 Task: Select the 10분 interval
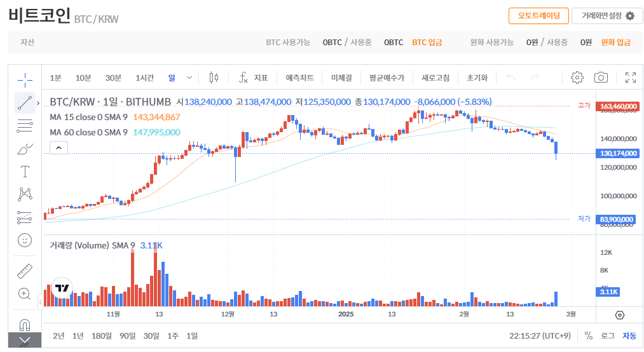point(83,78)
